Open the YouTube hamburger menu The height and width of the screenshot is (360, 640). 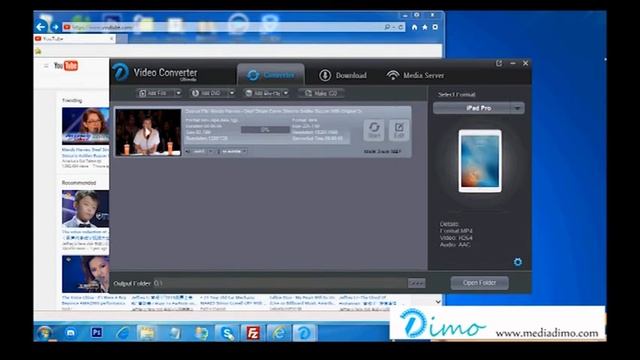(46, 66)
